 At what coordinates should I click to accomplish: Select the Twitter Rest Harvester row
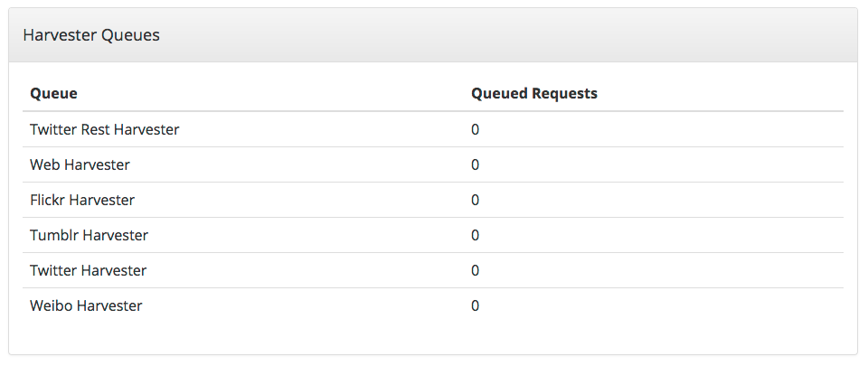tap(433, 129)
